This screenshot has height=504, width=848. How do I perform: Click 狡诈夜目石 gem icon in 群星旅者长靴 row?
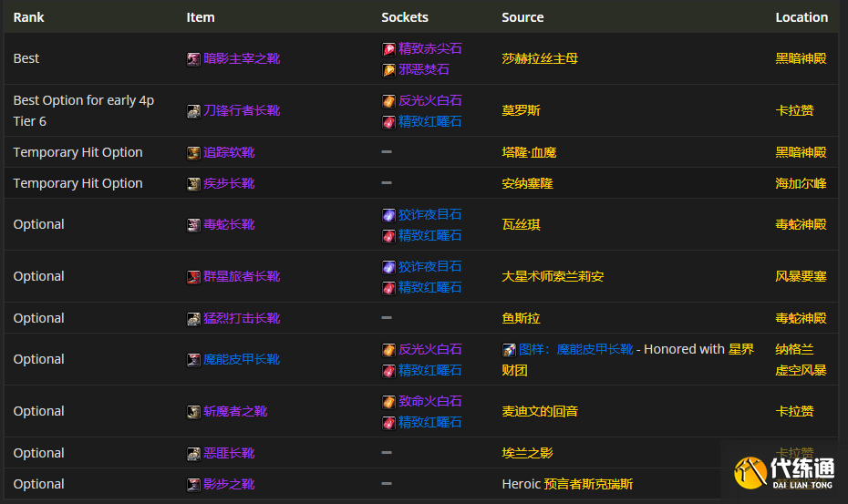(x=388, y=267)
